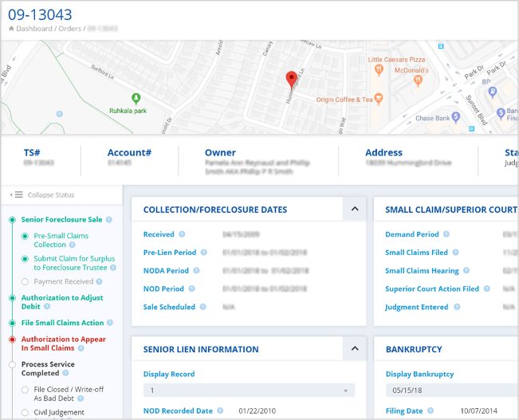This screenshot has width=519, height=420.
Task: Select the Pre-Small Claims Collection status
Action: 26,236
